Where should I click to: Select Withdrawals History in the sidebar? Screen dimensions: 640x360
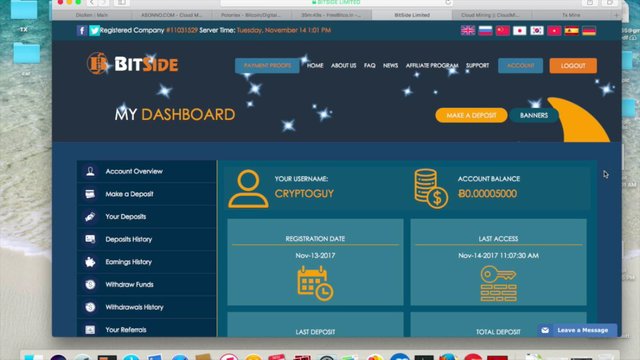tap(147, 307)
